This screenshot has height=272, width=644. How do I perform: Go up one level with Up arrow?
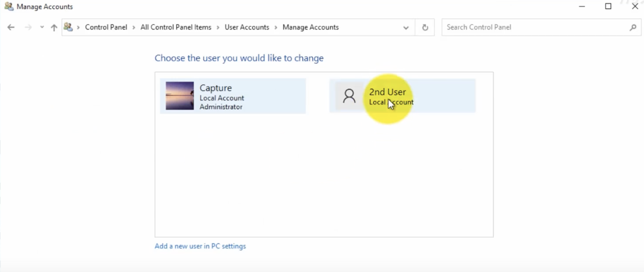[54, 28]
